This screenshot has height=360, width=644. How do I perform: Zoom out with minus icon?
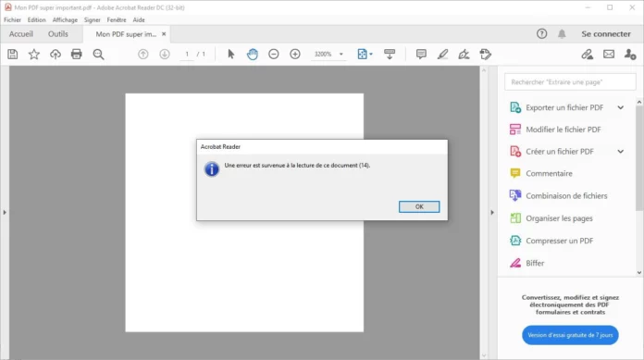tap(274, 55)
